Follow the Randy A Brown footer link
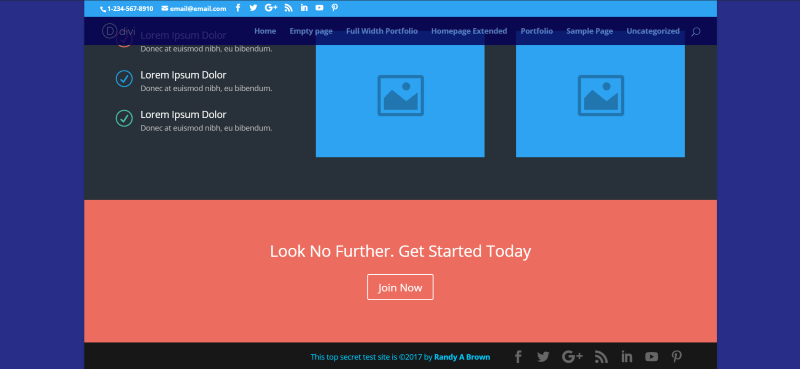Image resolution: width=800 pixels, height=369 pixels. click(462, 357)
